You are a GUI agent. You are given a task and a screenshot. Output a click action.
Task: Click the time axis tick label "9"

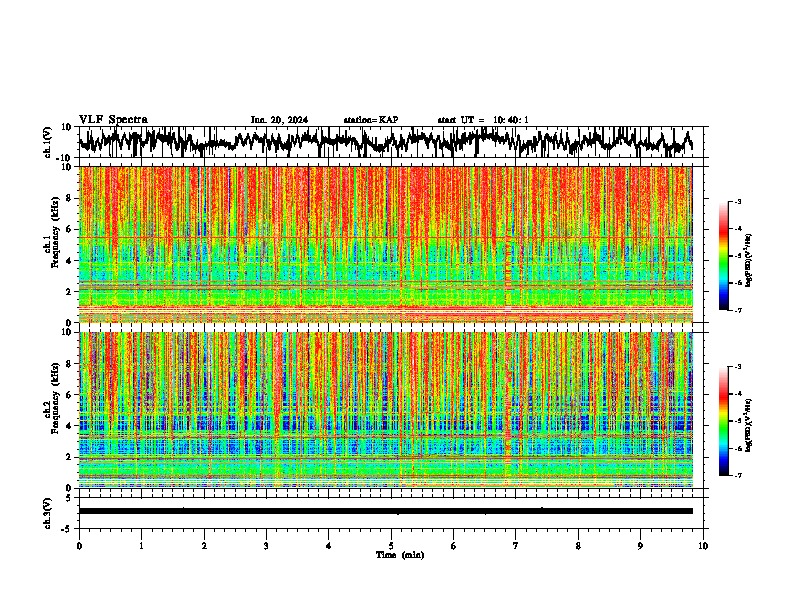click(x=640, y=546)
